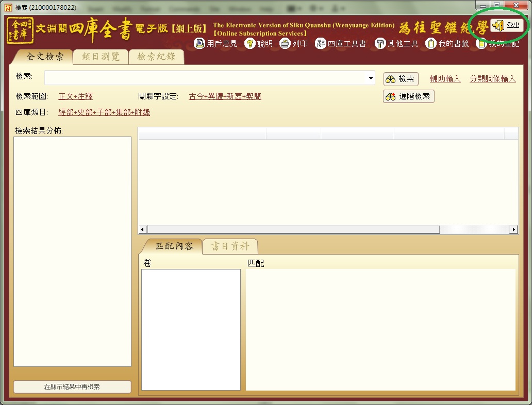Click the 列印 print icon
Image resolution: width=532 pixels, height=405 pixels.
[x=285, y=44]
